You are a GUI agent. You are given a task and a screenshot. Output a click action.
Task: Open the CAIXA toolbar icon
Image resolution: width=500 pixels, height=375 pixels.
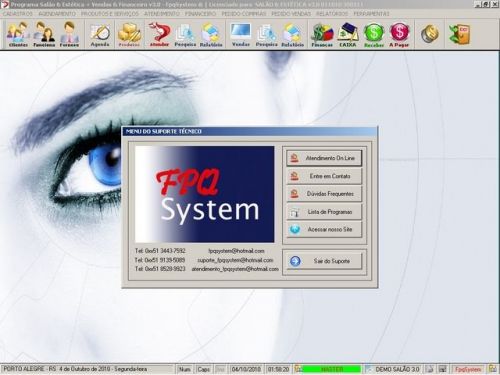pos(348,34)
